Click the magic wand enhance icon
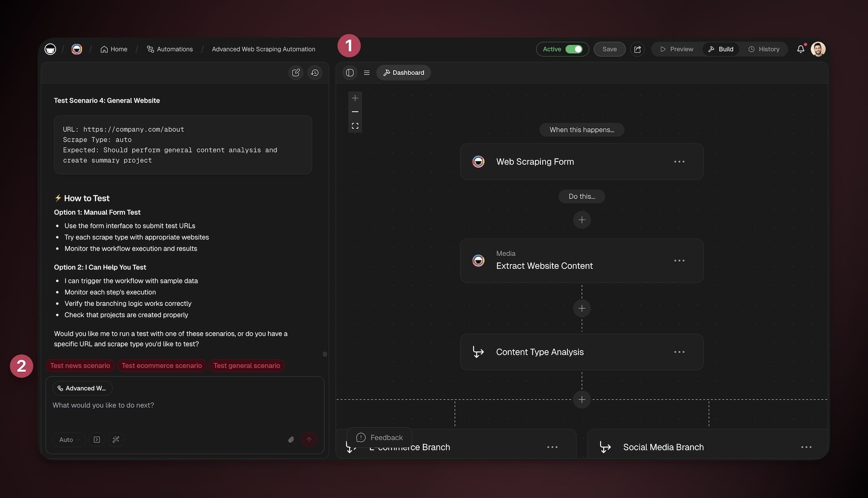Image resolution: width=868 pixels, height=498 pixels. (x=116, y=439)
